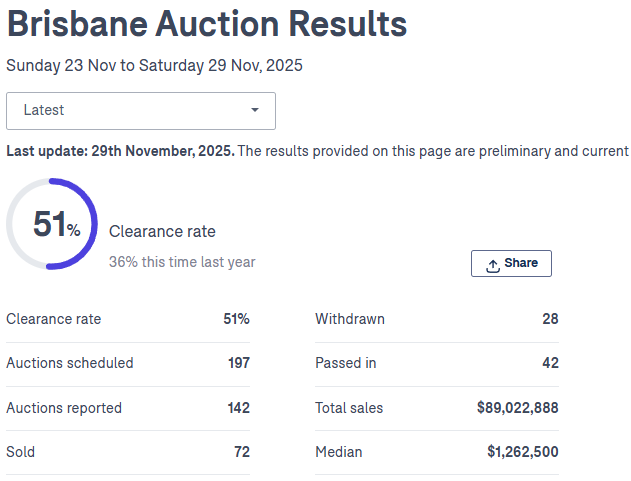Select the Withdrawn row
The width and height of the screenshot is (631, 481).
tap(436, 319)
